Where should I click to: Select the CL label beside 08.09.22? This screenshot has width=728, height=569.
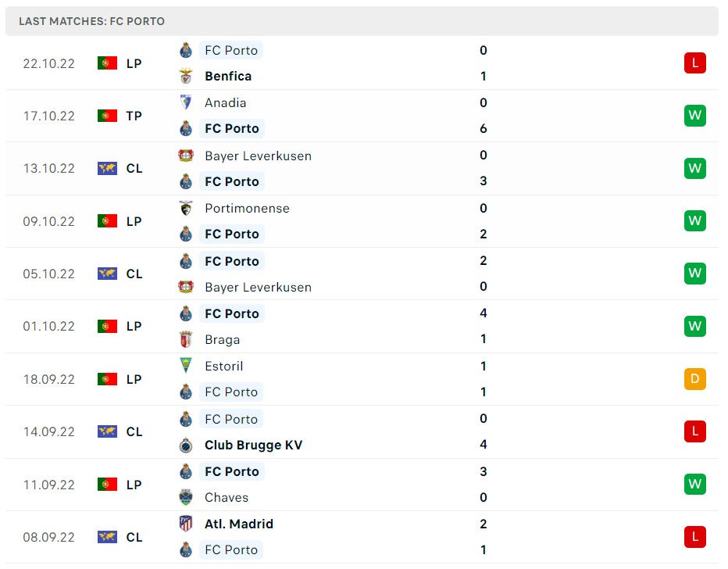(134, 537)
